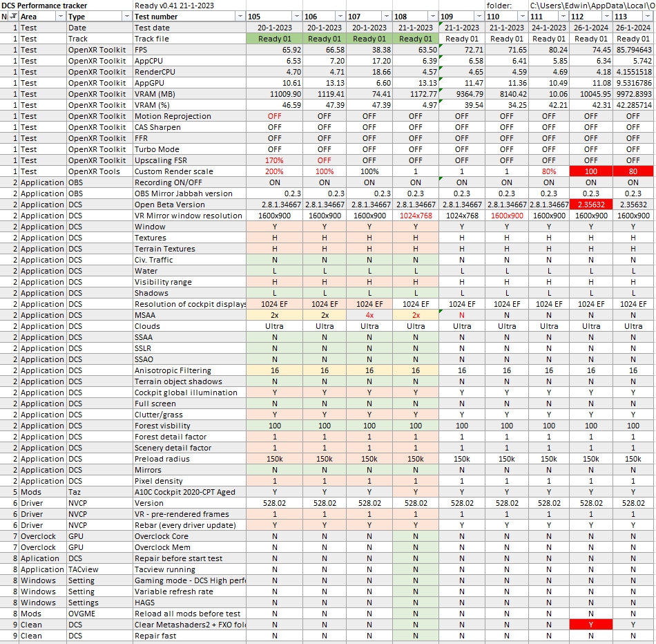This screenshot has width=656, height=644.
Task: Click the red '170%' Upscaling FSR cell
Action: click(274, 160)
